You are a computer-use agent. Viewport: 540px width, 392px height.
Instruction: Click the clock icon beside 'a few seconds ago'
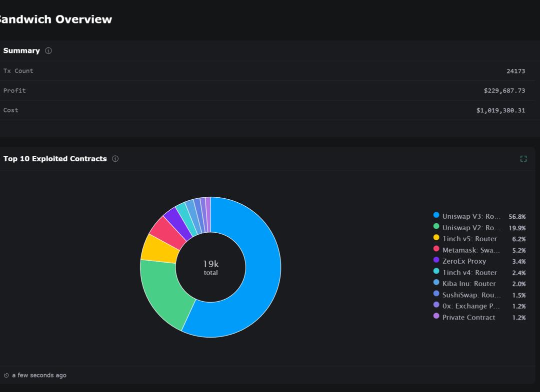pyautogui.click(x=5, y=375)
